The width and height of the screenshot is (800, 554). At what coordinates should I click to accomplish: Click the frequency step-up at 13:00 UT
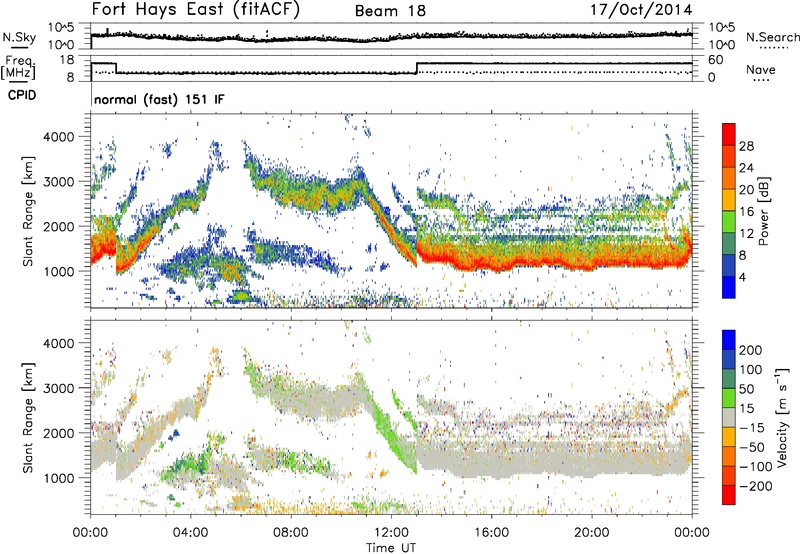[417, 68]
